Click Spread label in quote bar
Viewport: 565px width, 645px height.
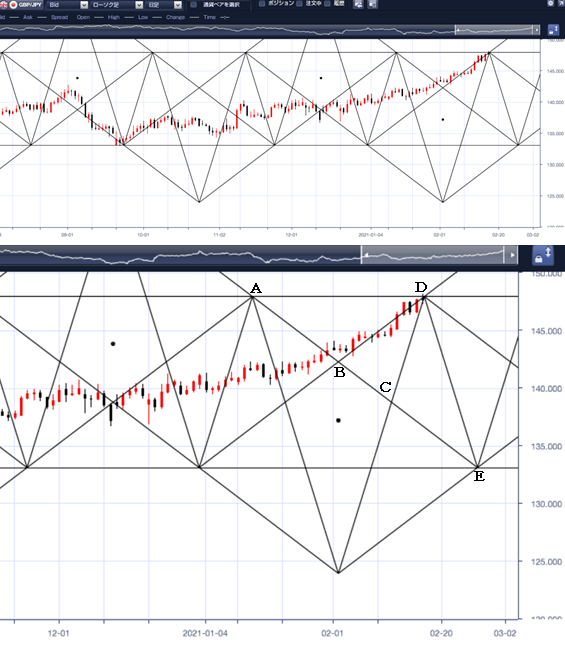(60, 17)
